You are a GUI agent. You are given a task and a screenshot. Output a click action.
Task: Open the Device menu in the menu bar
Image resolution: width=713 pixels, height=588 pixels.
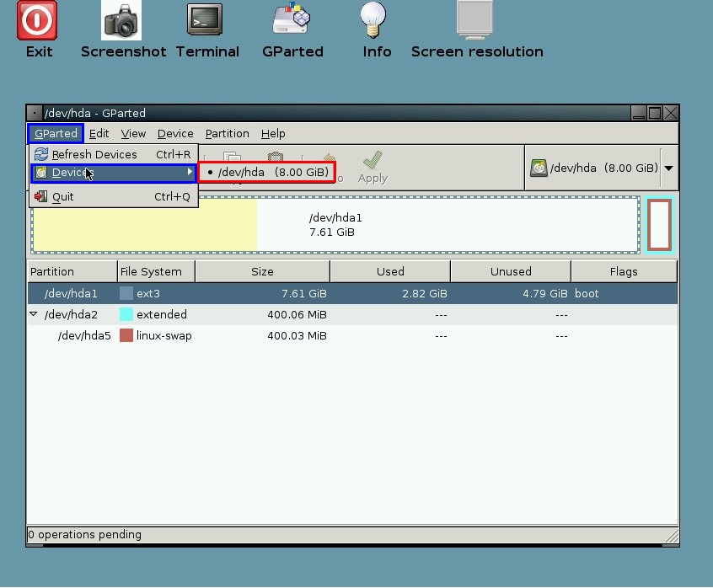(x=175, y=134)
